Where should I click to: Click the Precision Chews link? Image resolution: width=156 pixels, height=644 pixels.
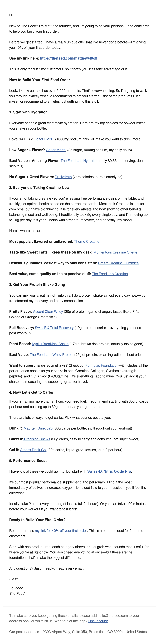[37, 439]
